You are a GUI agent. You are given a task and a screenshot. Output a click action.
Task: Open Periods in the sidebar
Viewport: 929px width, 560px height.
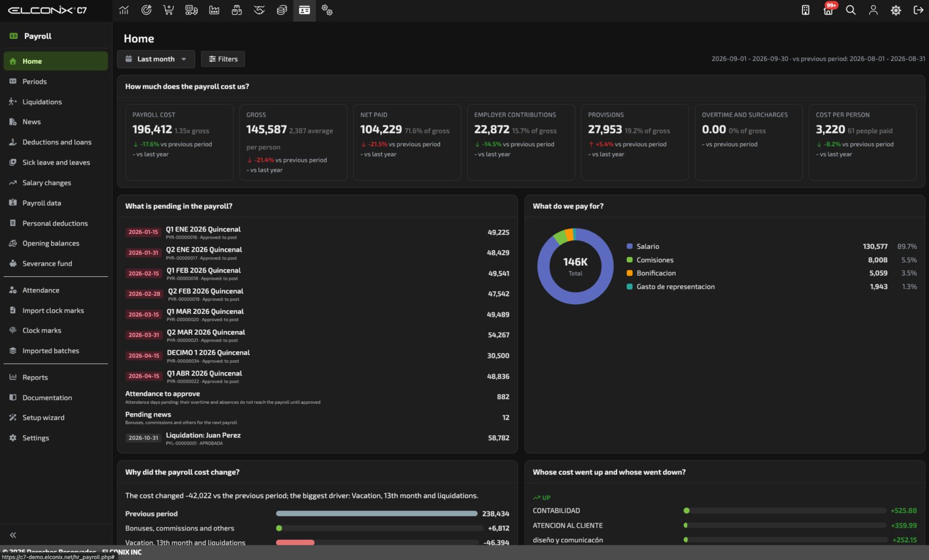point(56,82)
